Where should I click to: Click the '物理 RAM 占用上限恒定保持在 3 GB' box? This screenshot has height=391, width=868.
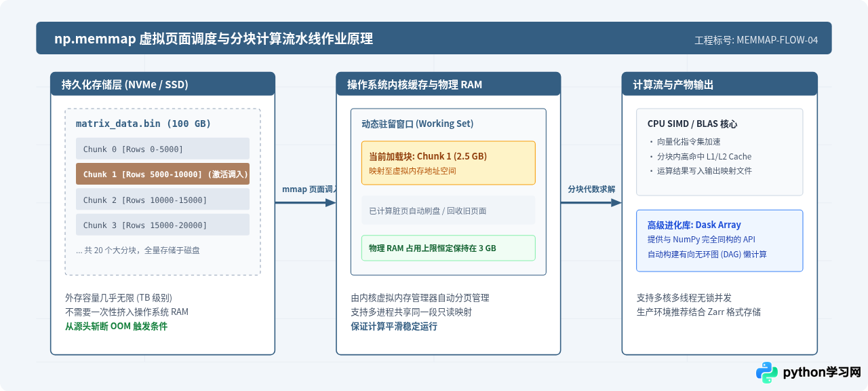coord(448,248)
